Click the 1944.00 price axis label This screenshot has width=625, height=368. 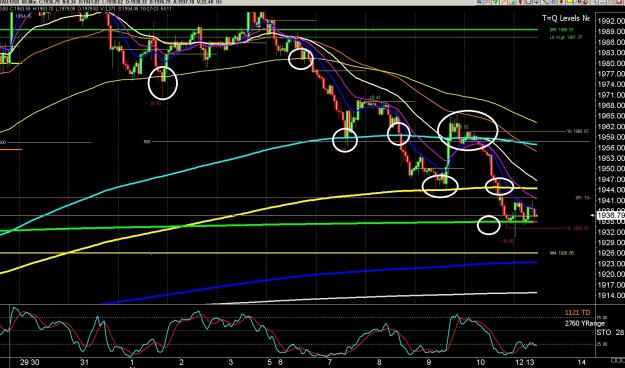611,190
